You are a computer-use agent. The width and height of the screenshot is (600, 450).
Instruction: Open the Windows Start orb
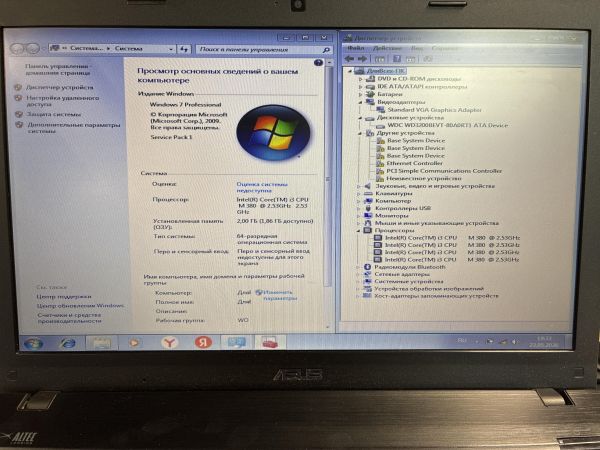coord(33,343)
